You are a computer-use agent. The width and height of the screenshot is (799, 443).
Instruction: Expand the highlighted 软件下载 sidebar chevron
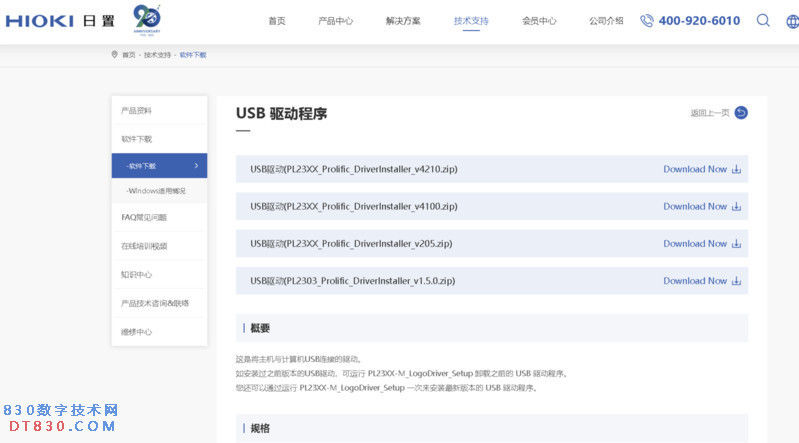tap(196, 165)
